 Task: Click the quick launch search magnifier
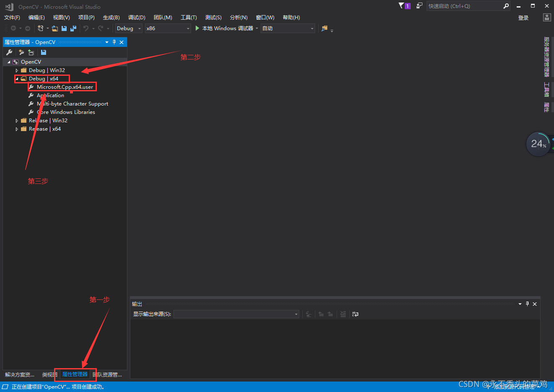[506, 6]
